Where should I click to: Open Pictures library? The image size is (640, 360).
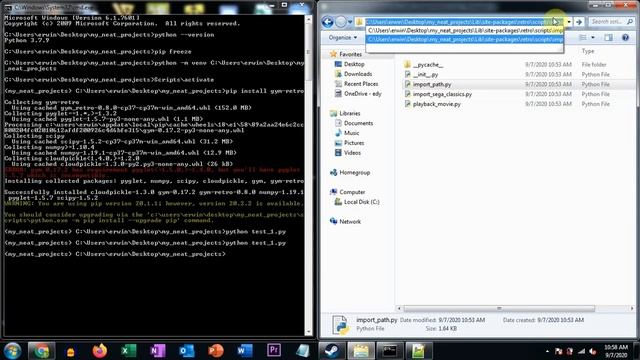pyautogui.click(x=354, y=143)
